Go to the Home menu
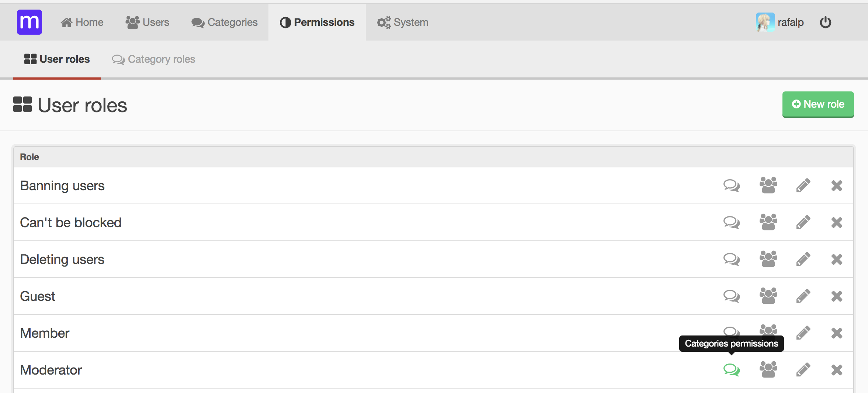 point(82,22)
